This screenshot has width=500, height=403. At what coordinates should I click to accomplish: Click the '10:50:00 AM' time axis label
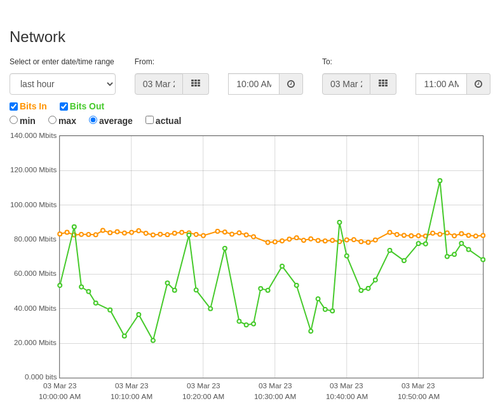pos(418,397)
